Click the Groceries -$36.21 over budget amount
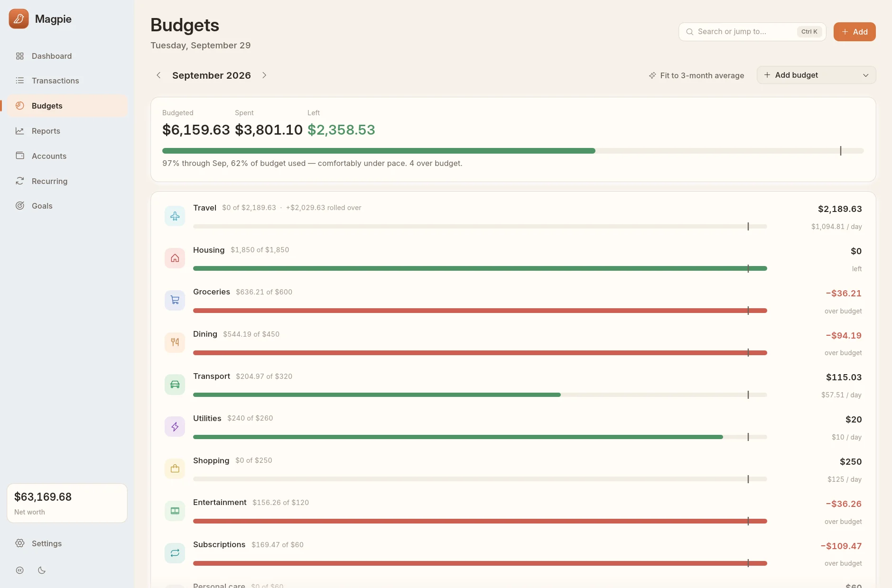Viewport: 892px width, 588px height. coord(844,294)
